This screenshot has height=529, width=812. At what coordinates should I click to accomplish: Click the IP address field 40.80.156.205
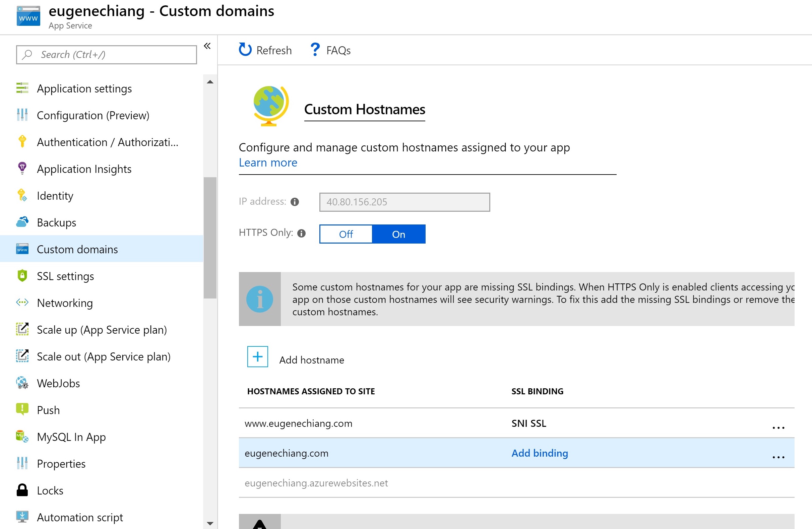coord(404,202)
